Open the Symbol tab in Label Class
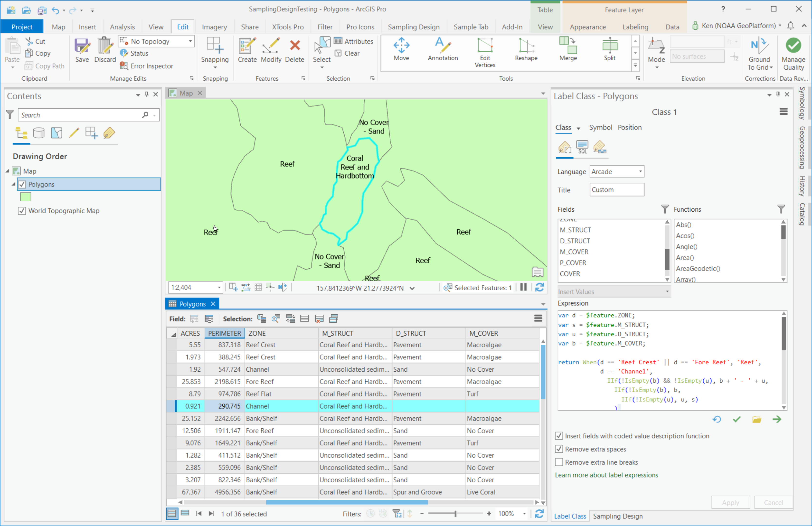 (600, 127)
